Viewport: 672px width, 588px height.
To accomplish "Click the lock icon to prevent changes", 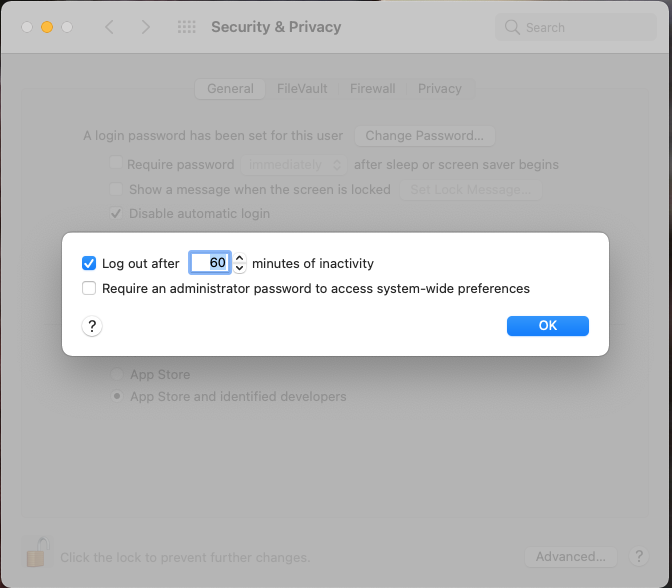I will pyautogui.click(x=37, y=553).
